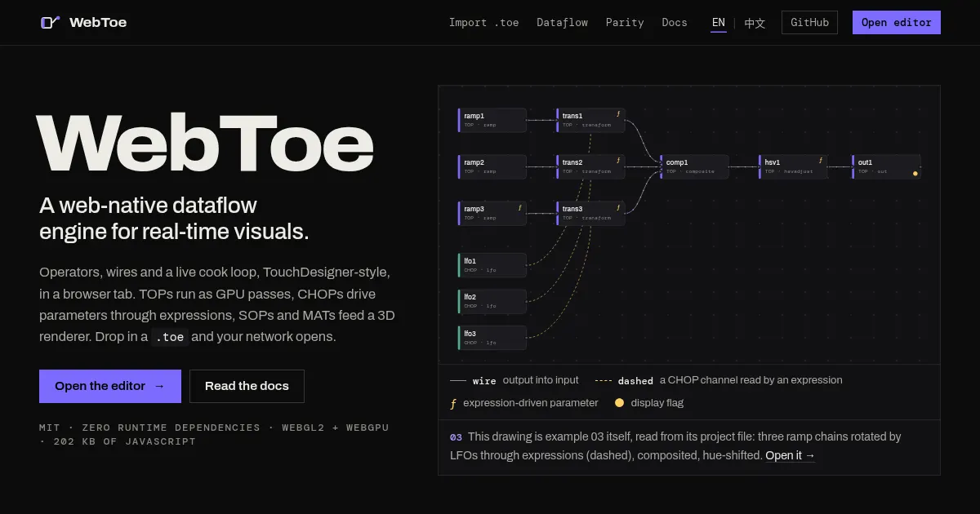The image size is (980, 514).
Task: Click the display flag dot on out1
Action: tap(915, 173)
